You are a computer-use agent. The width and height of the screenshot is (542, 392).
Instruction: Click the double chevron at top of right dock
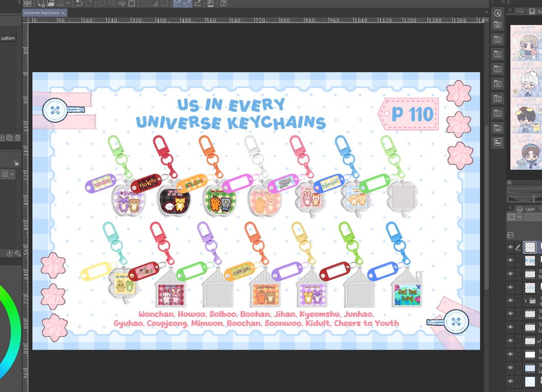(503, 2)
